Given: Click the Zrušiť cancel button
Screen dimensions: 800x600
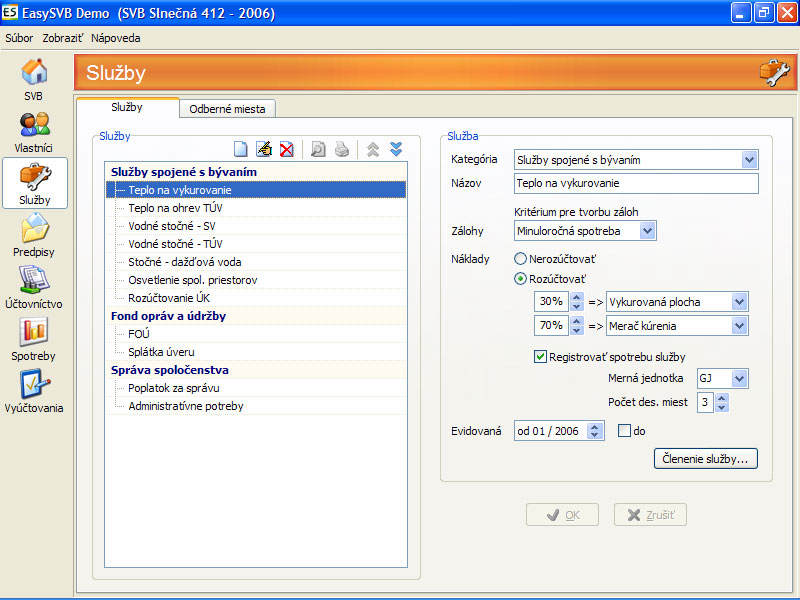Looking at the screenshot, I should (x=650, y=515).
